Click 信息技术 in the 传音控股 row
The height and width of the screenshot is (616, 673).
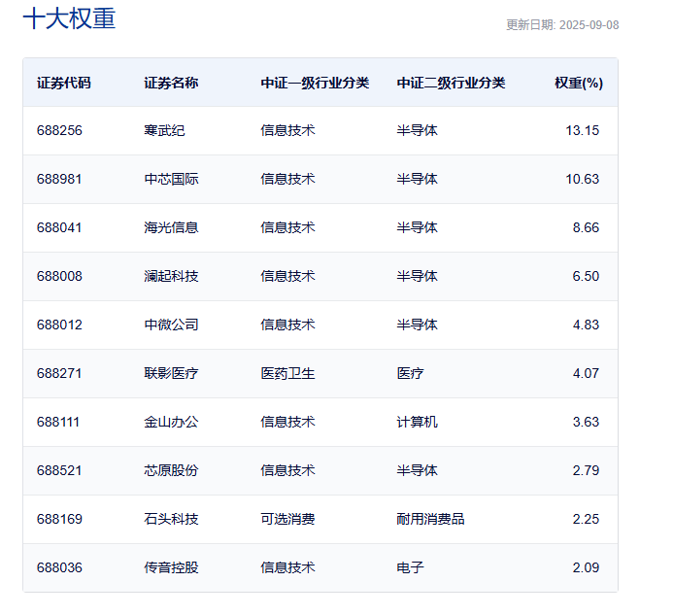pos(287,567)
